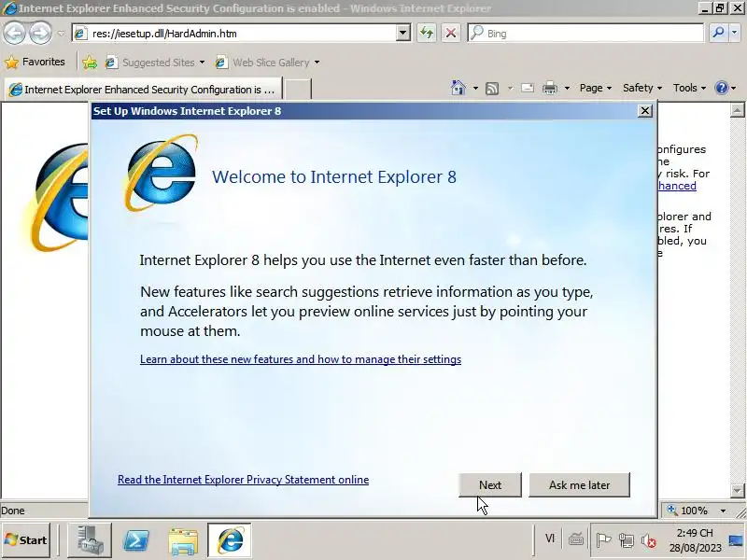Screen dimensions: 747x560
Task: Open the Web Slice Gallery item
Action: pos(267,63)
